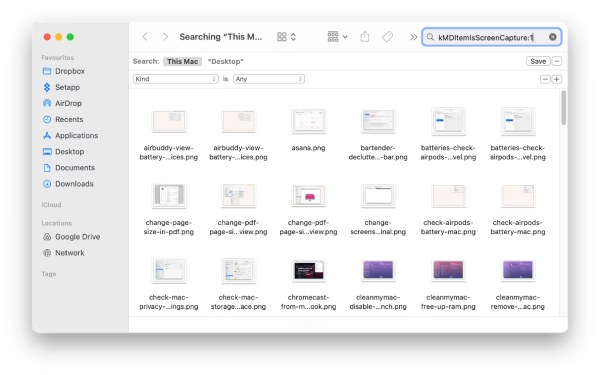This screenshot has height=375, width=600.
Task: Click the Tags sidebar heading
Action: [x=49, y=274]
